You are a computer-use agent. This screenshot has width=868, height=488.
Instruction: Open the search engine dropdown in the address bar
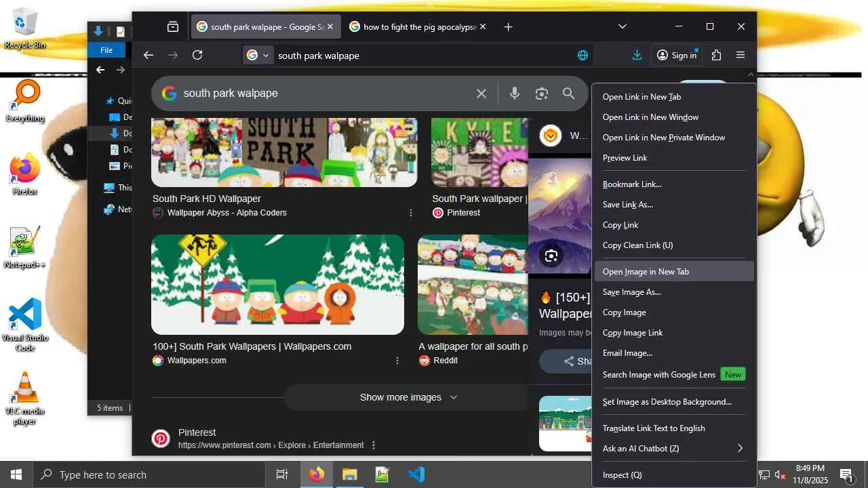pyautogui.click(x=258, y=56)
